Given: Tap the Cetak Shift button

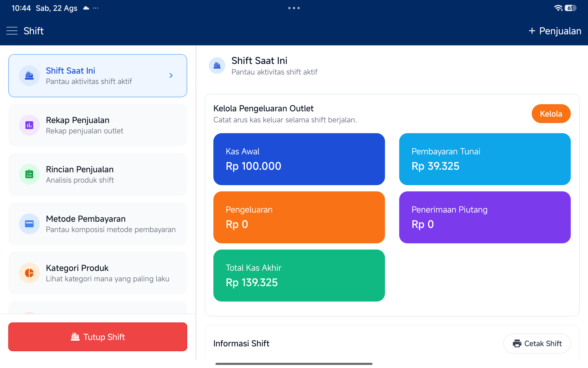Looking at the screenshot, I should pos(537,343).
